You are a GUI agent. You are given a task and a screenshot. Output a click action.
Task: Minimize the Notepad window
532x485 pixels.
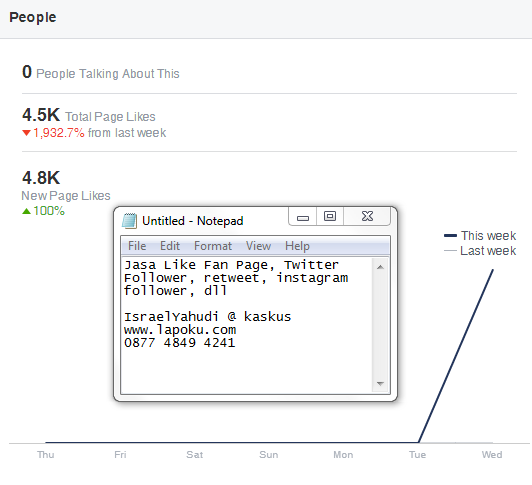point(303,217)
